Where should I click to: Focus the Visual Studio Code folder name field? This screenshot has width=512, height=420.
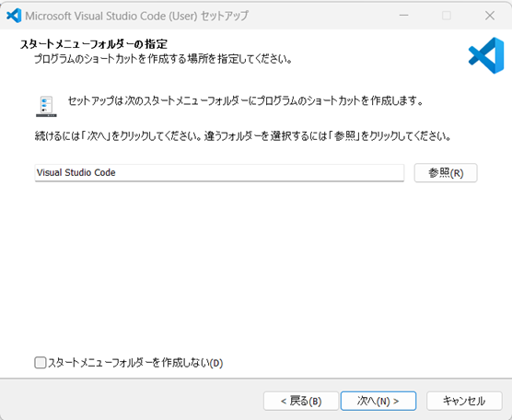tap(219, 173)
